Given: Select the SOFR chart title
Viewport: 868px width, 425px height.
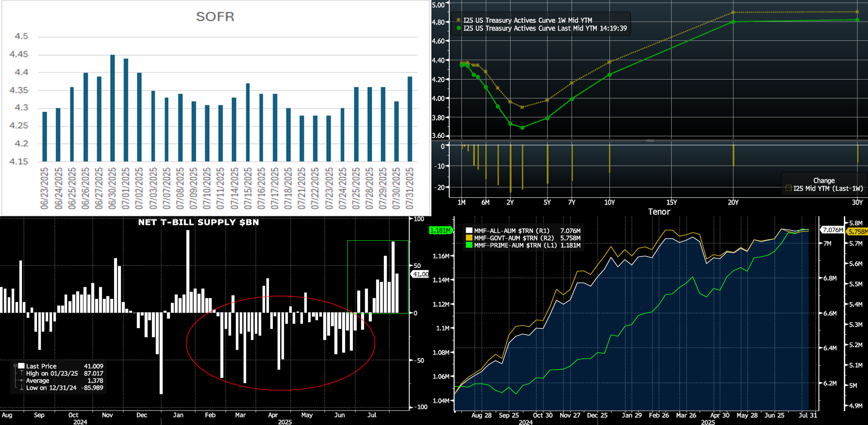Looking at the screenshot, I should 216,17.
